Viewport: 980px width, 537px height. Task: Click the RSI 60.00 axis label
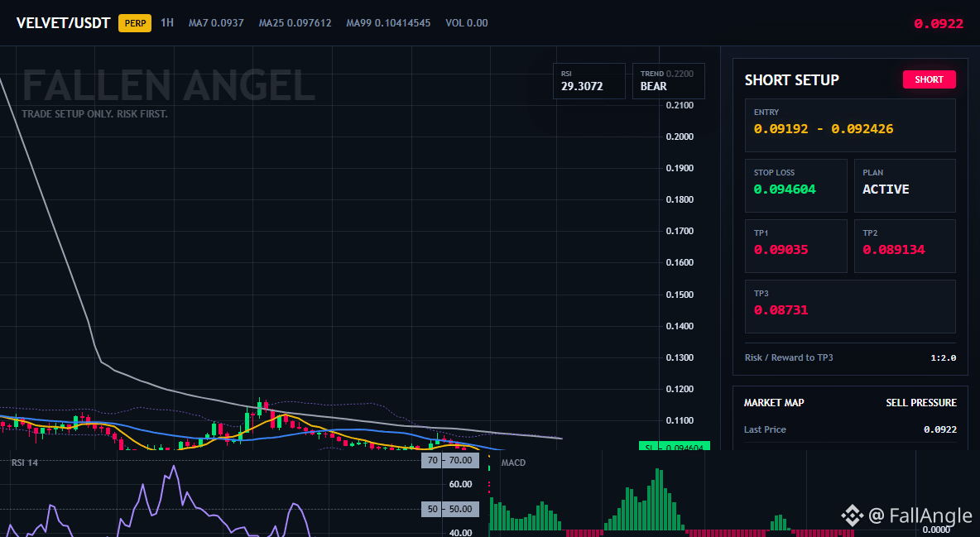pyautogui.click(x=460, y=484)
